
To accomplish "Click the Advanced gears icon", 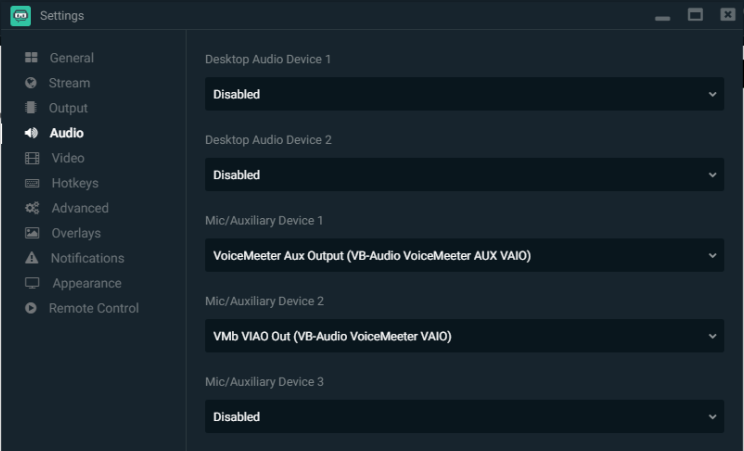I will point(31,208).
